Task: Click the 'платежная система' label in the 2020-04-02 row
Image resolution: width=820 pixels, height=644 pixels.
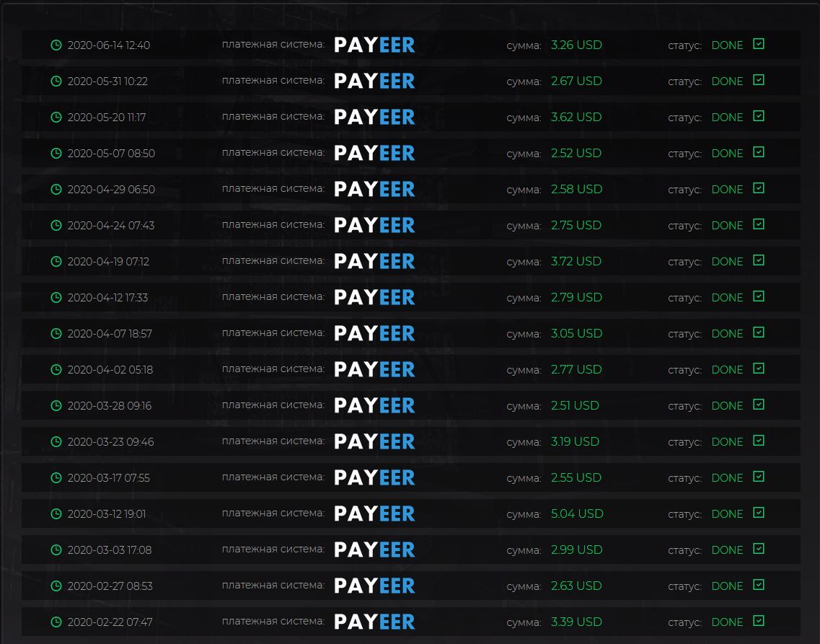Action: click(273, 369)
